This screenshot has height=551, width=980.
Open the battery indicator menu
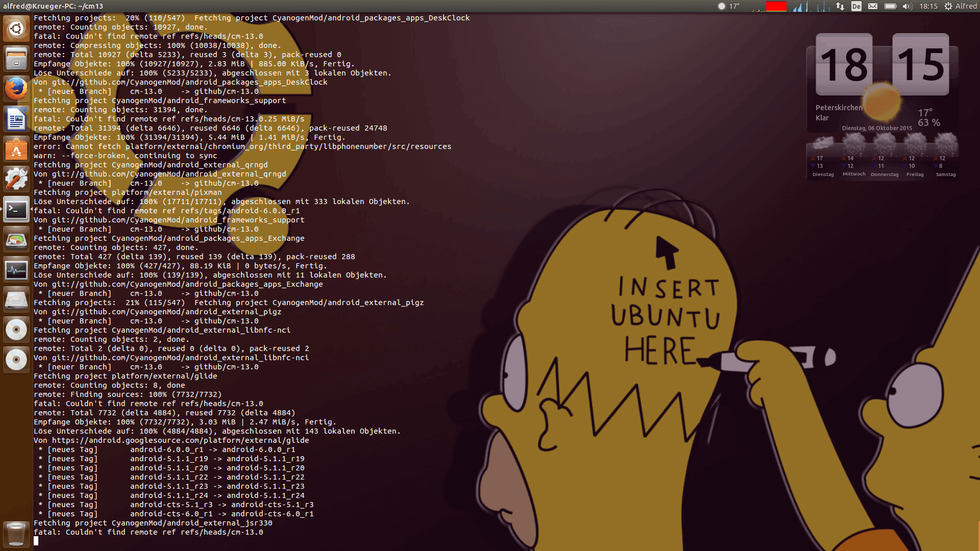click(x=890, y=6)
